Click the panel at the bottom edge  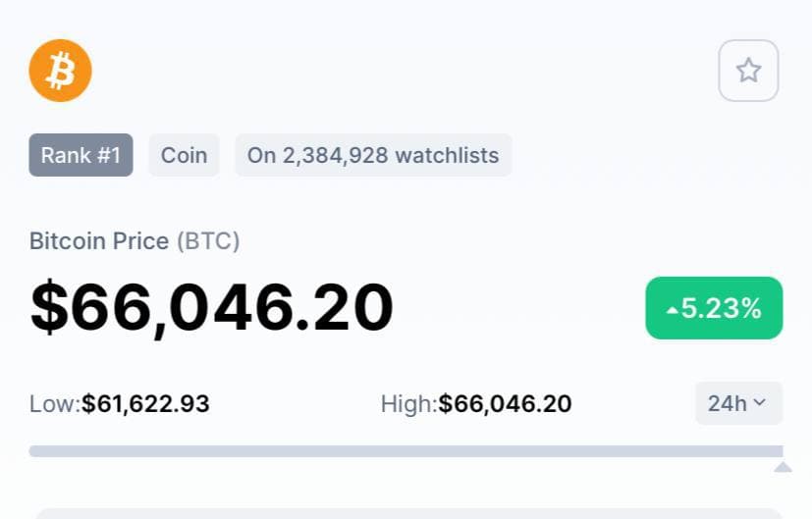coord(407,513)
